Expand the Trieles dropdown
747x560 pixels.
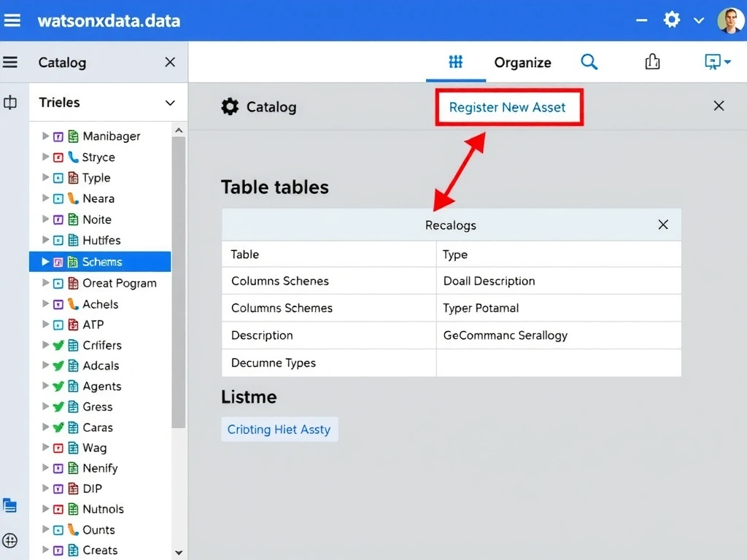click(x=170, y=103)
